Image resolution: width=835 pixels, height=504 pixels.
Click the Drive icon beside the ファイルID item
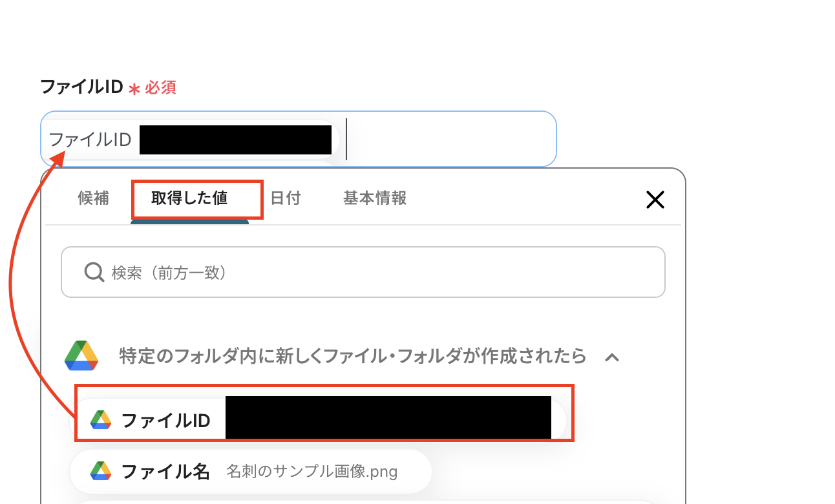click(x=101, y=420)
